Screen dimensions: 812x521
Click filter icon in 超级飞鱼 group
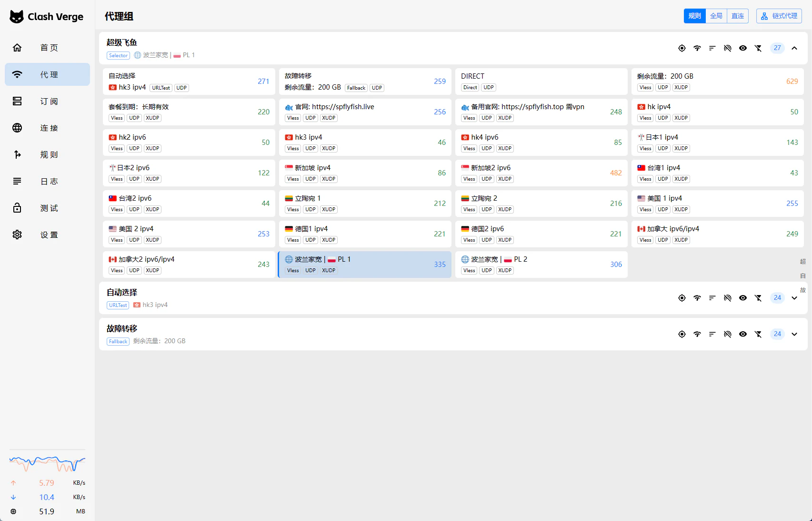[x=758, y=48]
